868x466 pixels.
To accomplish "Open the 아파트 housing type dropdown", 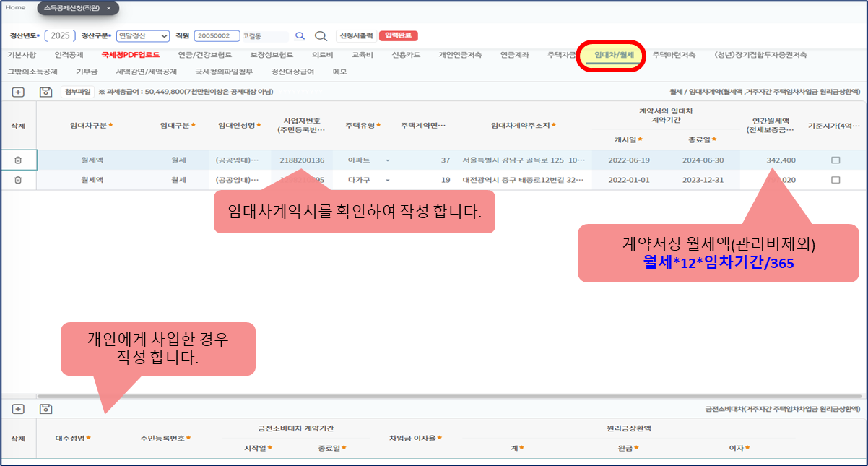I will coord(388,160).
